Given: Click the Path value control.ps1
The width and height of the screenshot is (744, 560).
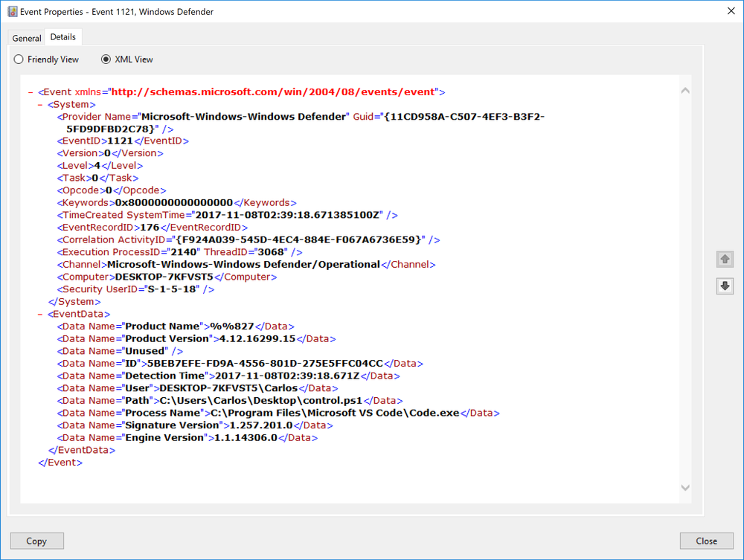Looking at the screenshot, I should click(260, 401).
